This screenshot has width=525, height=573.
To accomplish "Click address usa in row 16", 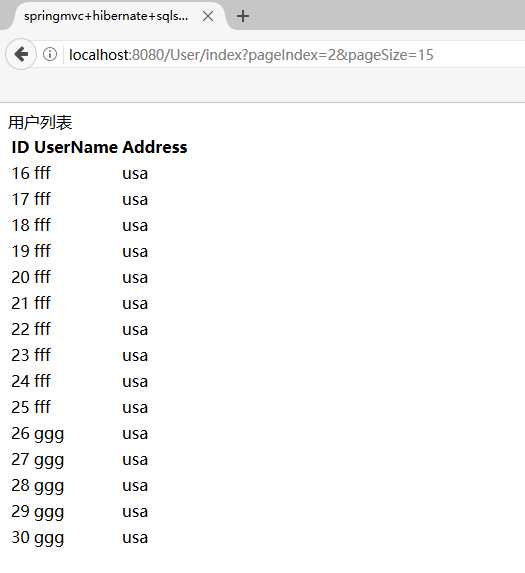I will click(135, 174).
